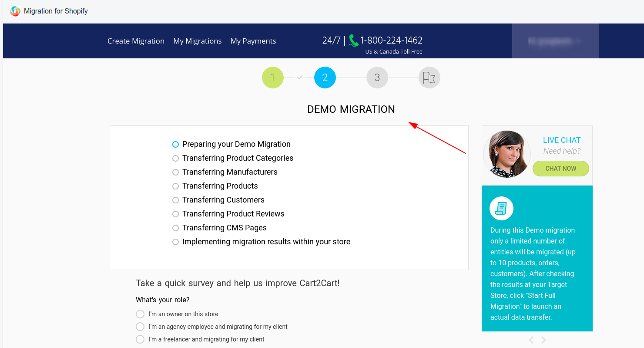Click the checkmark between steps 1 and 2
644x348 pixels.
[x=299, y=78]
